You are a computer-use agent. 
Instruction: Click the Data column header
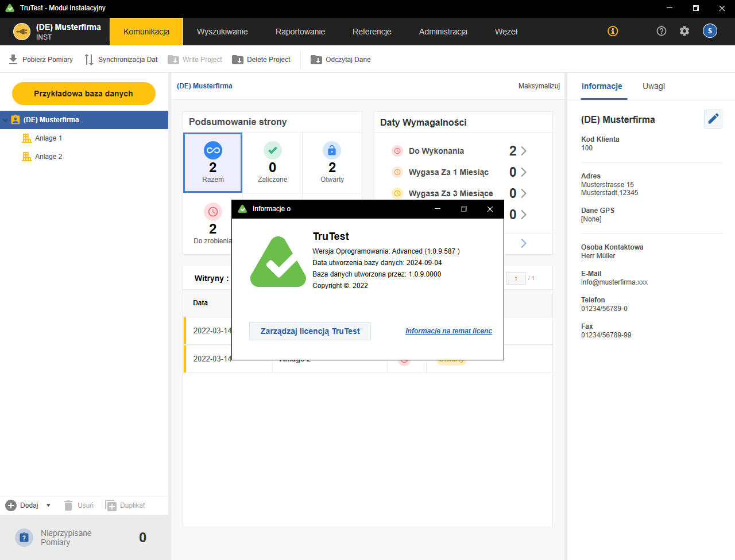(200, 303)
